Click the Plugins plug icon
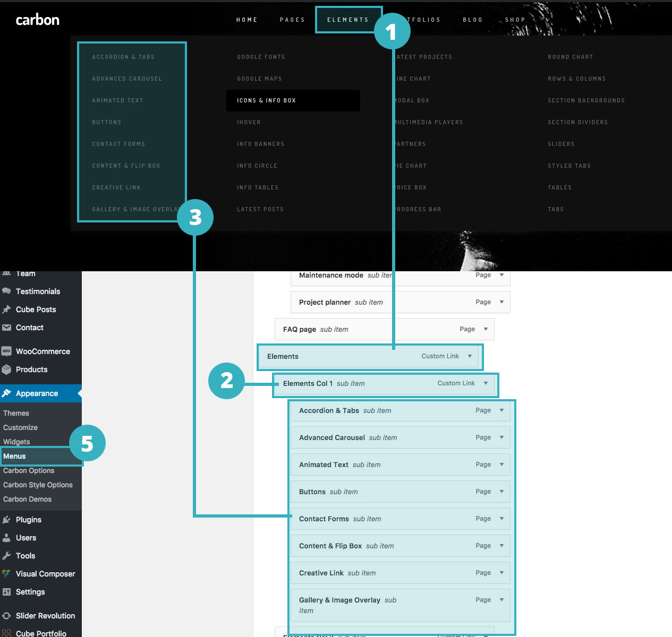Image resolution: width=672 pixels, height=637 pixels. [x=6, y=520]
